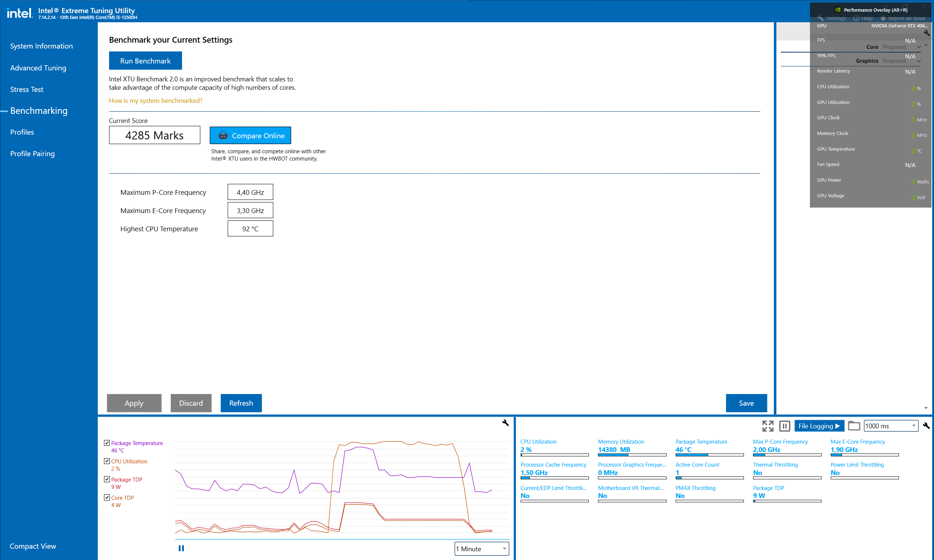Image resolution: width=934 pixels, height=560 pixels.
Task: Click the mascot icon in Compare Online button
Action: pos(223,135)
